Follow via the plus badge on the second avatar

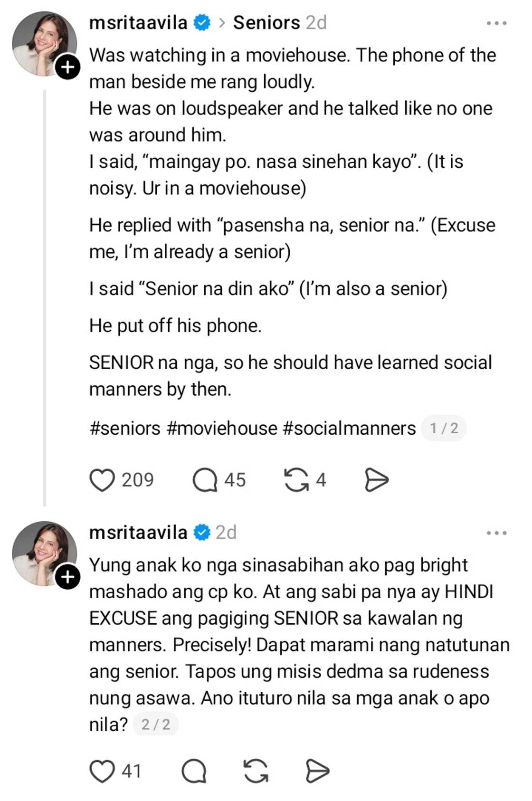[x=67, y=577]
